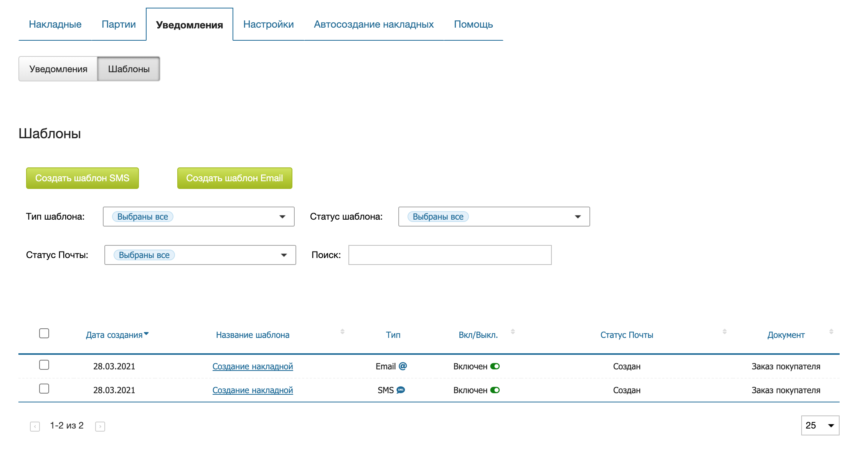Select the Email template row checkbox

coord(44,365)
